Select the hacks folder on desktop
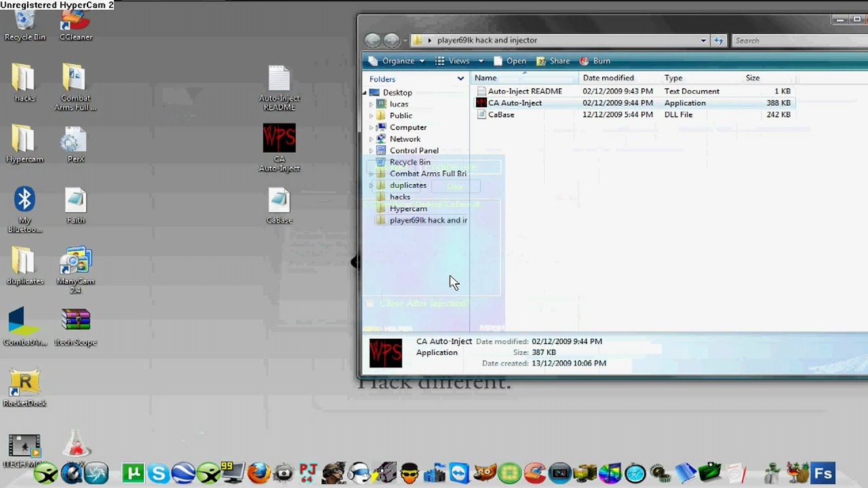Screen dimensions: 868x488 click(x=24, y=83)
